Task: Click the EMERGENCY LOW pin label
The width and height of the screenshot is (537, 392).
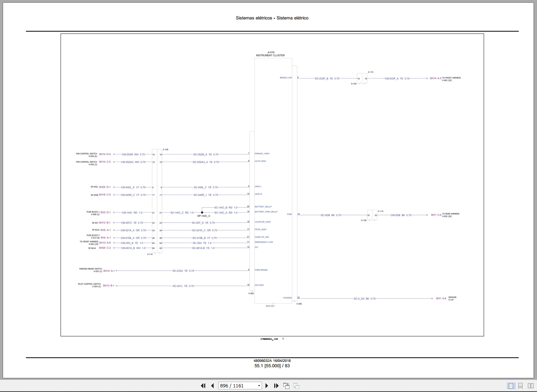Action: 264,242
